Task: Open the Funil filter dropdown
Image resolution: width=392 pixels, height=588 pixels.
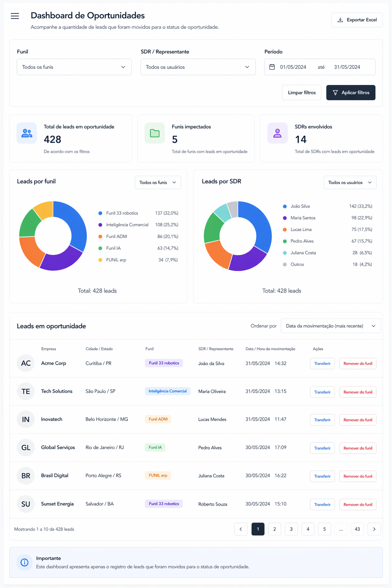Action: tap(74, 67)
